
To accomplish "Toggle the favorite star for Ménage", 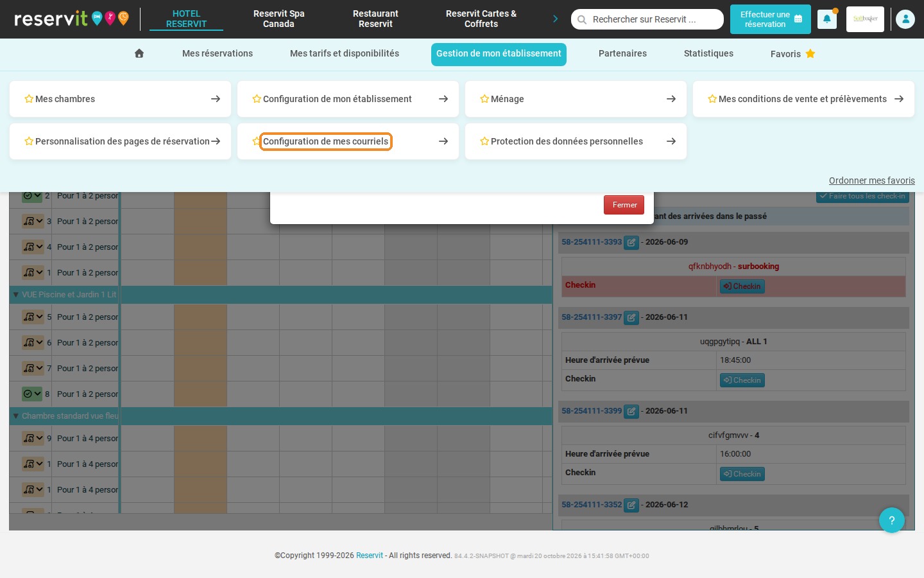I will [x=484, y=99].
